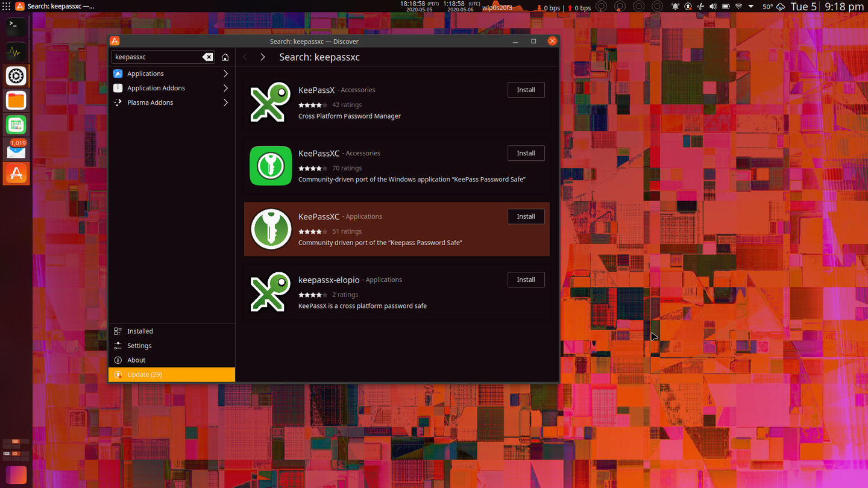The image size is (868, 488).
Task: Open the mail app with 1,019 badge
Action: pos(16,149)
